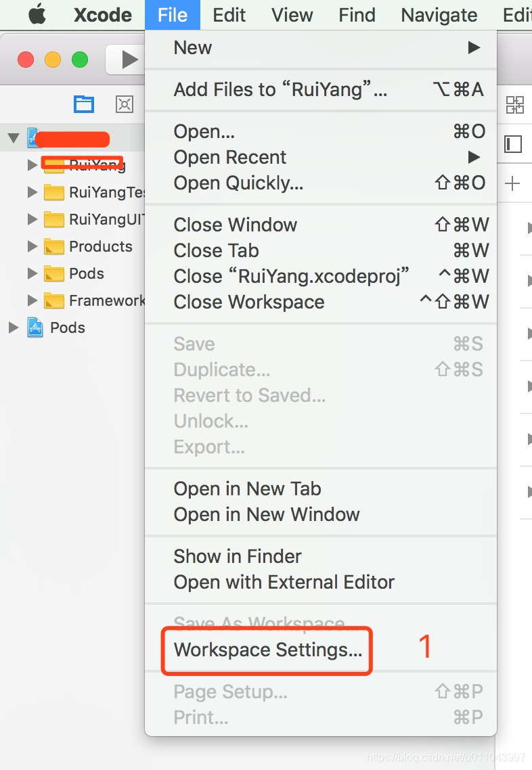Screen dimensions: 532x770
Task: Choose Close "RuiYang.xcodeproj"
Action: 321,276
